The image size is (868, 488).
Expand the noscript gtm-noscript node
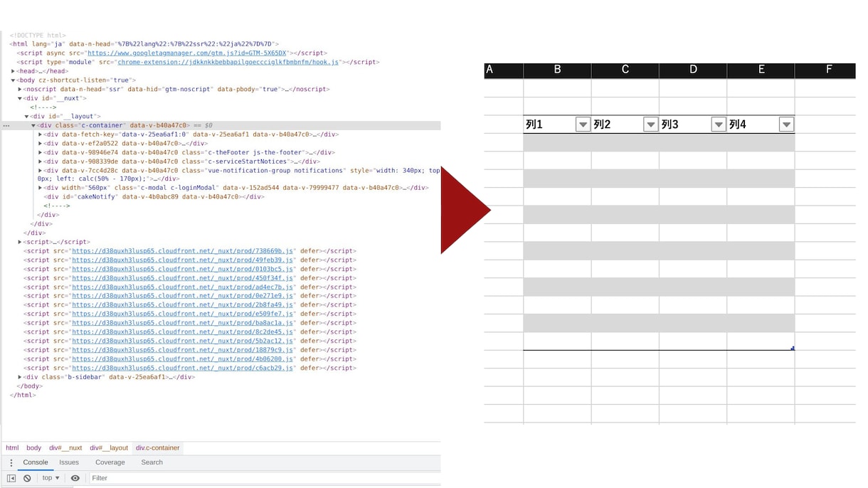coord(20,90)
